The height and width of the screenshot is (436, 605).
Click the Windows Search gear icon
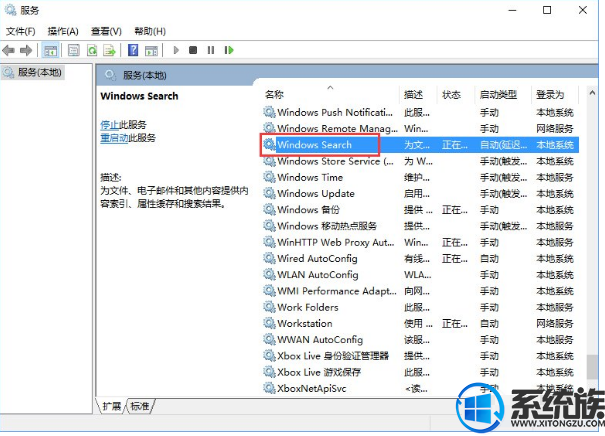pyautogui.click(x=269, y=145)
